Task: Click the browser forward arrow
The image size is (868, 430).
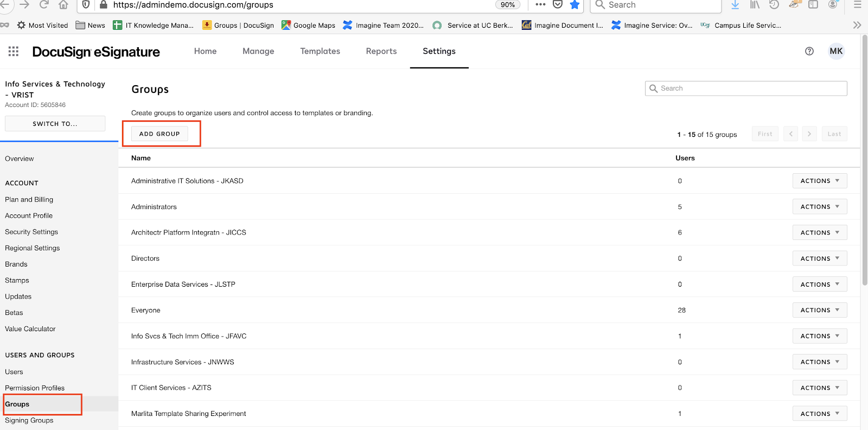Action: (x=24, y=5)
